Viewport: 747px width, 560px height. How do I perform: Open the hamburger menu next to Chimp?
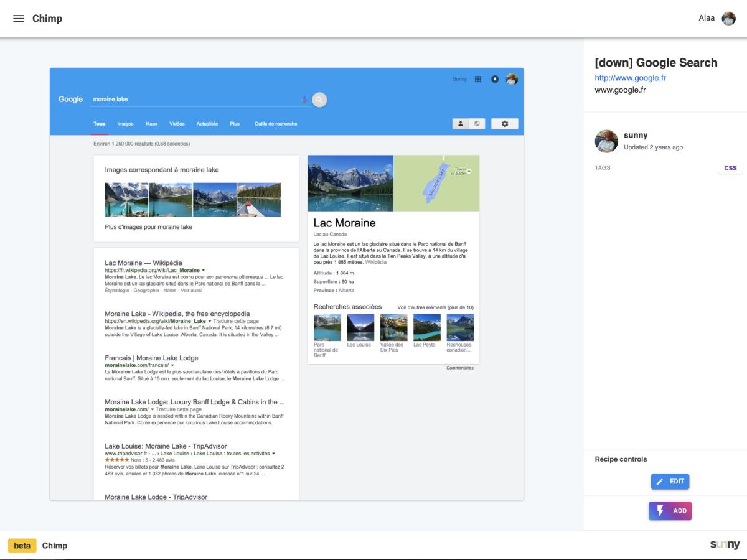click(19, 19)
